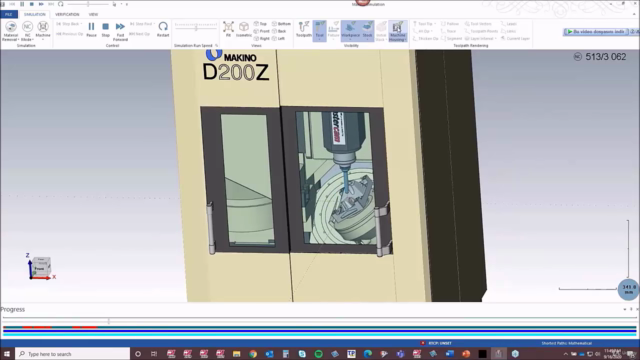This screenshot has height=360, width=640.
Task: Toggle Machine Housing visibility
Action: 398,31
